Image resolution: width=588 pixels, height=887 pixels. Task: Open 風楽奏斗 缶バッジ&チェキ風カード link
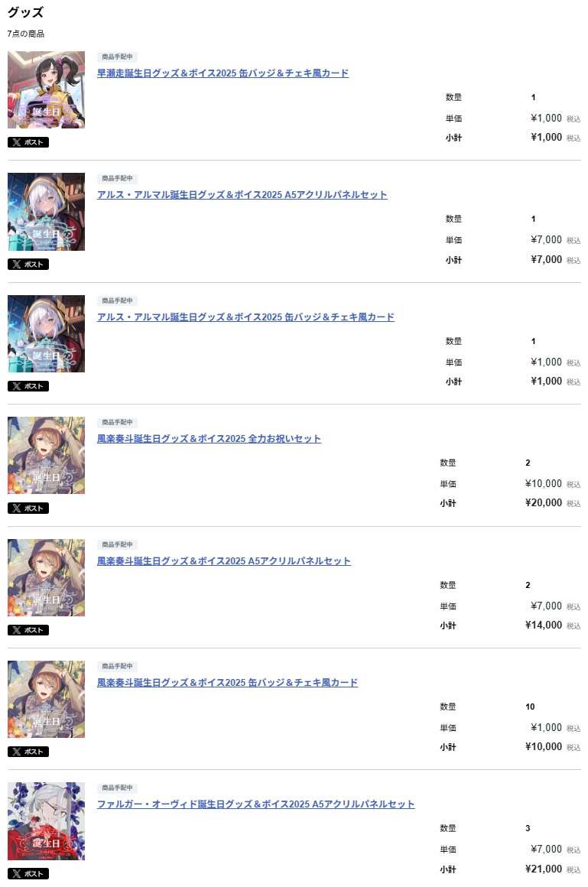(x=228, y=682)
